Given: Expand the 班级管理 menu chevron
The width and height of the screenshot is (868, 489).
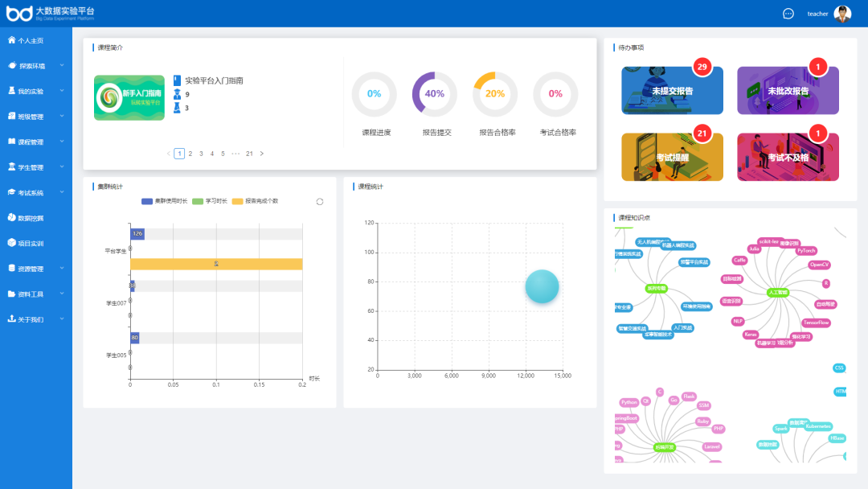Looking at the screenshot, I should point(61,117).
